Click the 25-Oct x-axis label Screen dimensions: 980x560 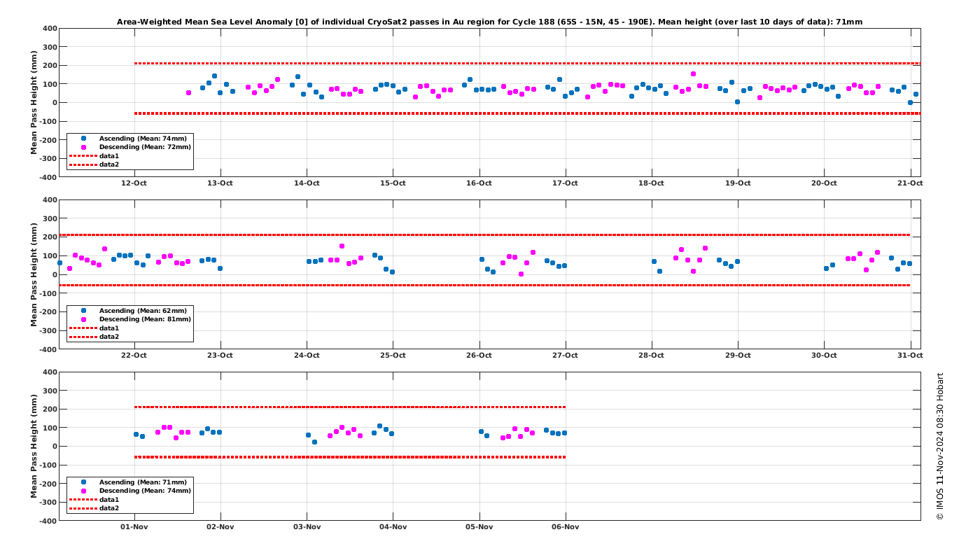click(393, 355)
